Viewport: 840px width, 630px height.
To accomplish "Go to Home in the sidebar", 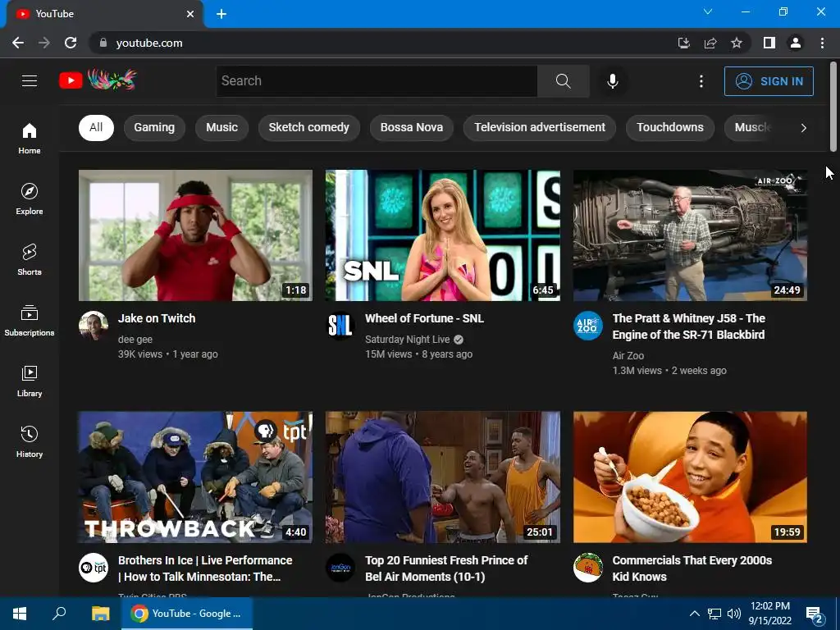I will 30,139.
